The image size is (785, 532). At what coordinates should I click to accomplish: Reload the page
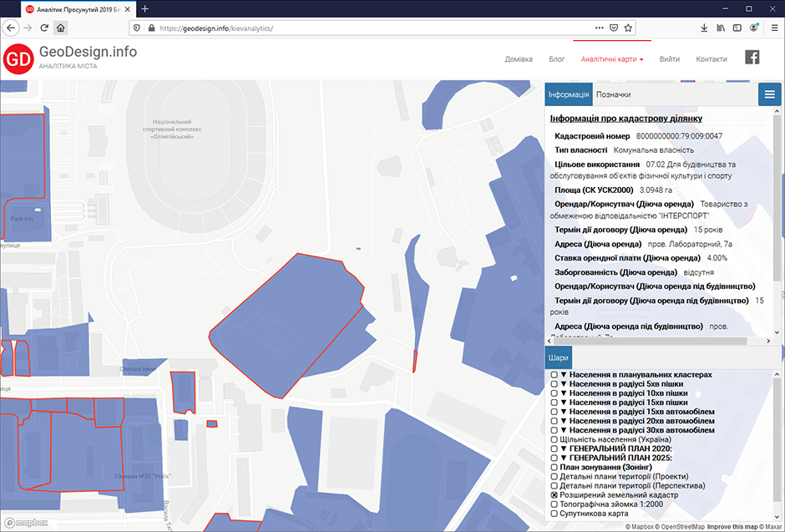[44, 28]
